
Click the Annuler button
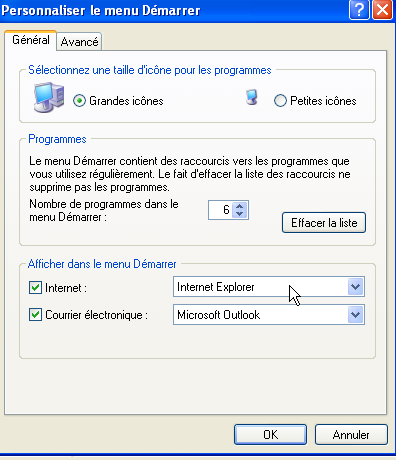click(x=351, y=435)
